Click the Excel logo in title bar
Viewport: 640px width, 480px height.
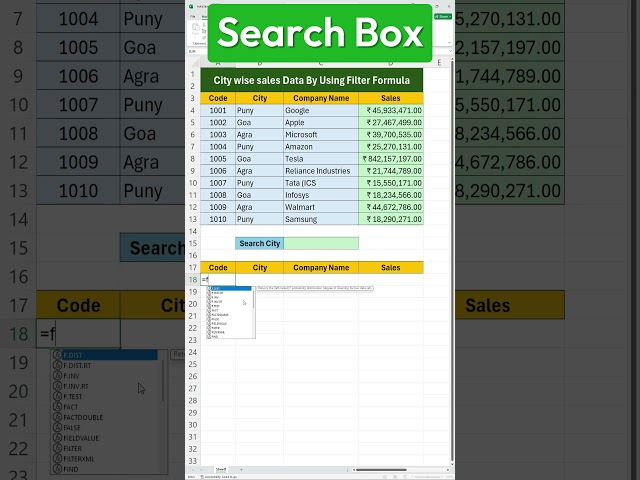(191, 7)
